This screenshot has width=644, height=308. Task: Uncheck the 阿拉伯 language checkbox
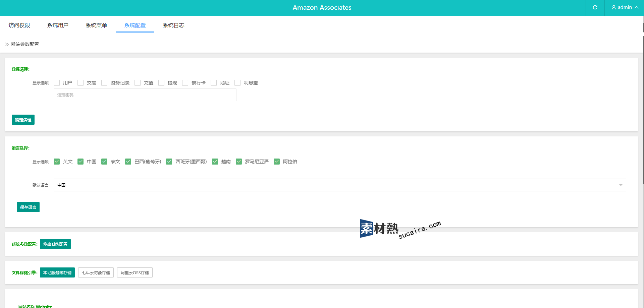click(x=277, y=162)
